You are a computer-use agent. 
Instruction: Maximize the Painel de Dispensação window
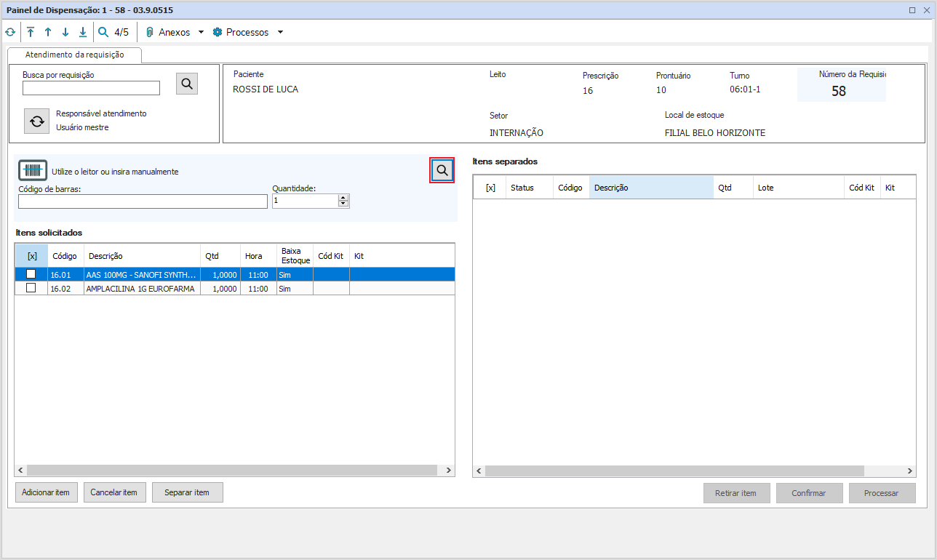[x=912, y=10]
